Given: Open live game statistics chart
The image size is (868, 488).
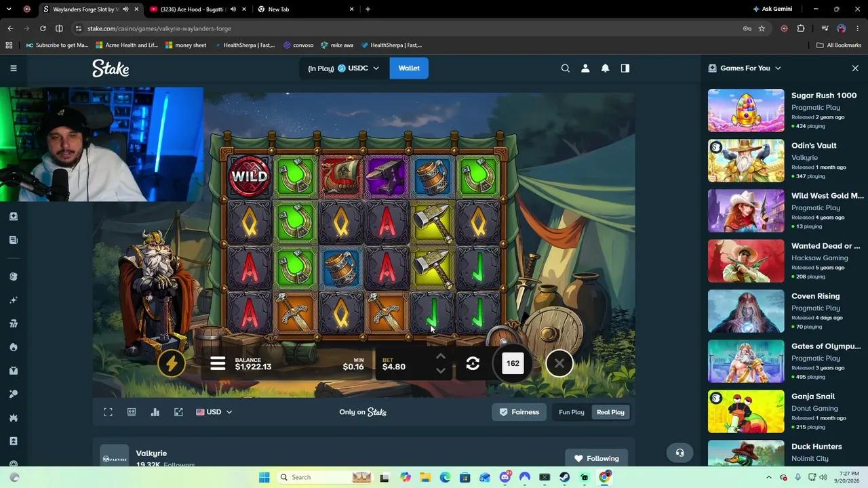Looking at the screenshot, I should pyautogui.click(x=155, y=412).
